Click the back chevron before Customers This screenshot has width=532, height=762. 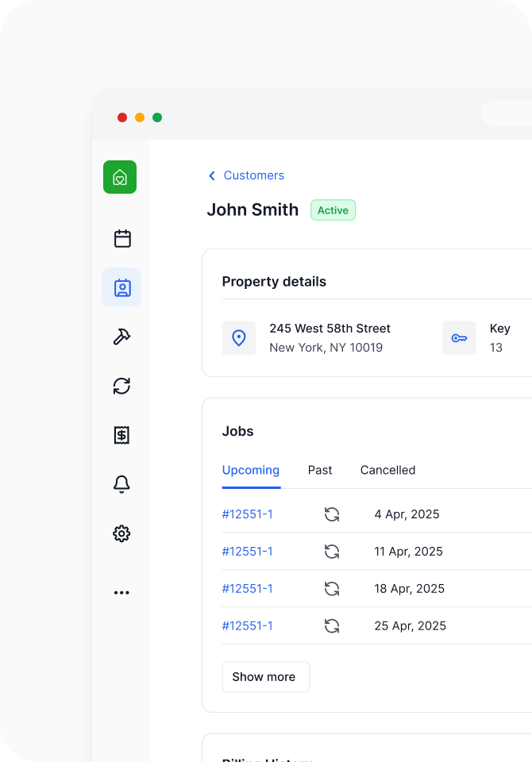point(212,175)
